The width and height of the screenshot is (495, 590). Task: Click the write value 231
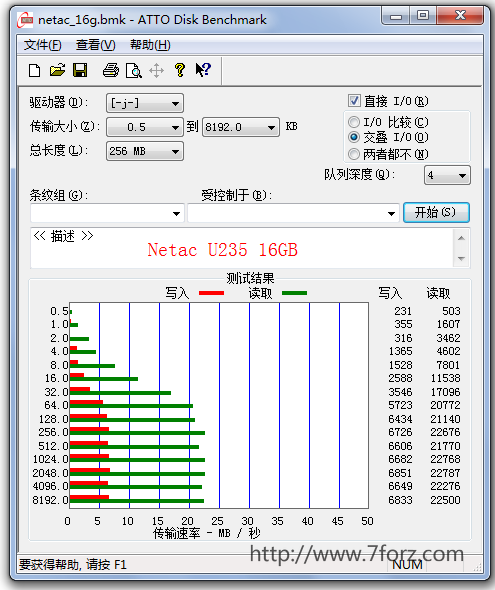[403, 311]
